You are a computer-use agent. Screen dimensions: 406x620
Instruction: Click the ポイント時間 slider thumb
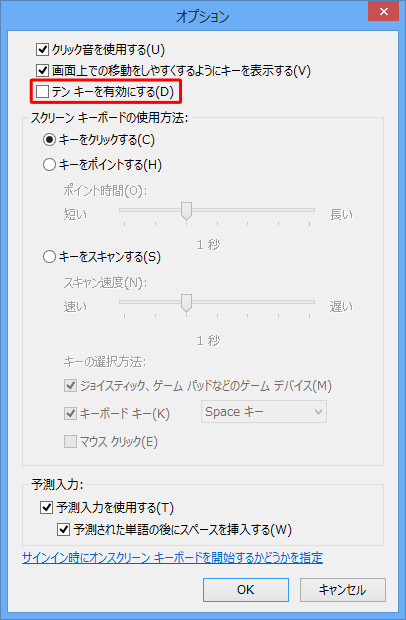(x=186, y=211)
